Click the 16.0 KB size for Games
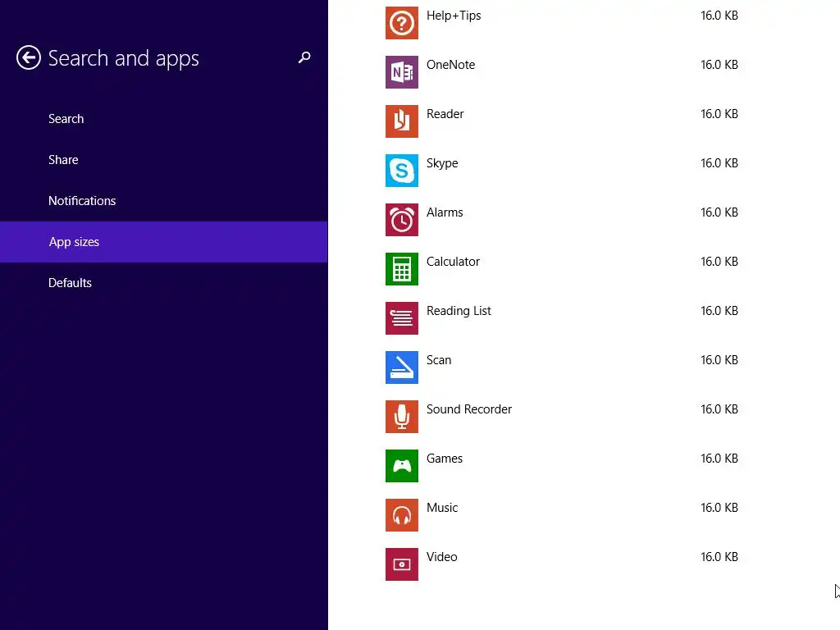Screen dimensions: 840x630 click(719, 459)
